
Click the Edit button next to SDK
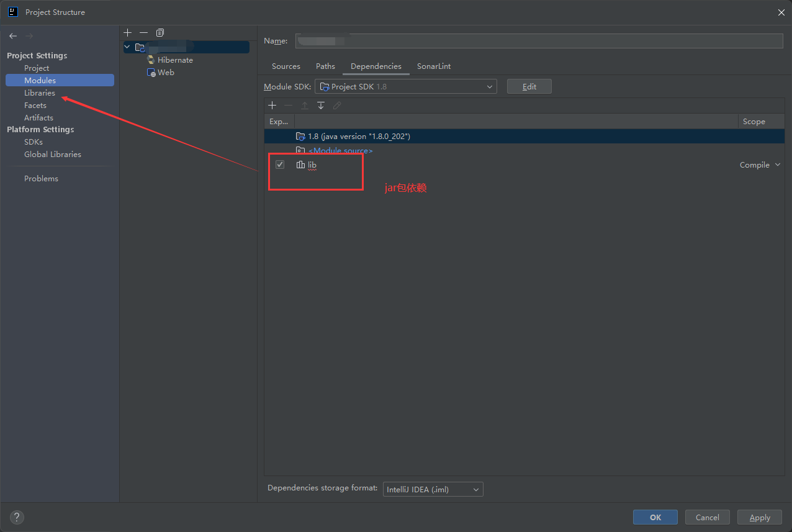529,86
